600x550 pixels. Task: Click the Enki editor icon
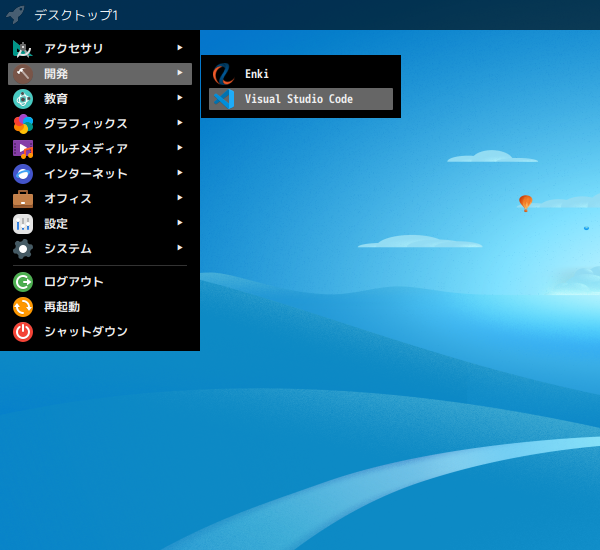(223, 74)
